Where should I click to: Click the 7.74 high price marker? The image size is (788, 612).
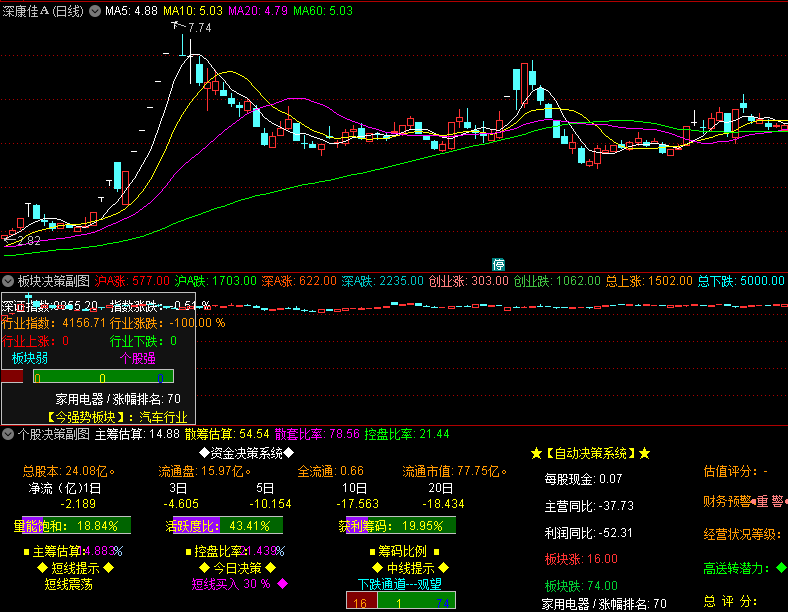[200, 28]
